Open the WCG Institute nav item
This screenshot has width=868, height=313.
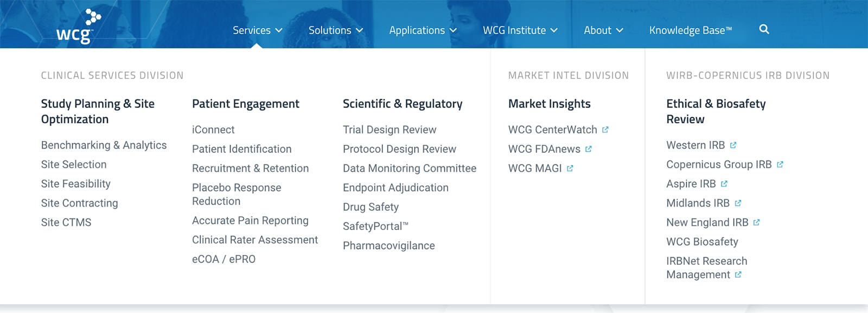click(x=514, y=30)
